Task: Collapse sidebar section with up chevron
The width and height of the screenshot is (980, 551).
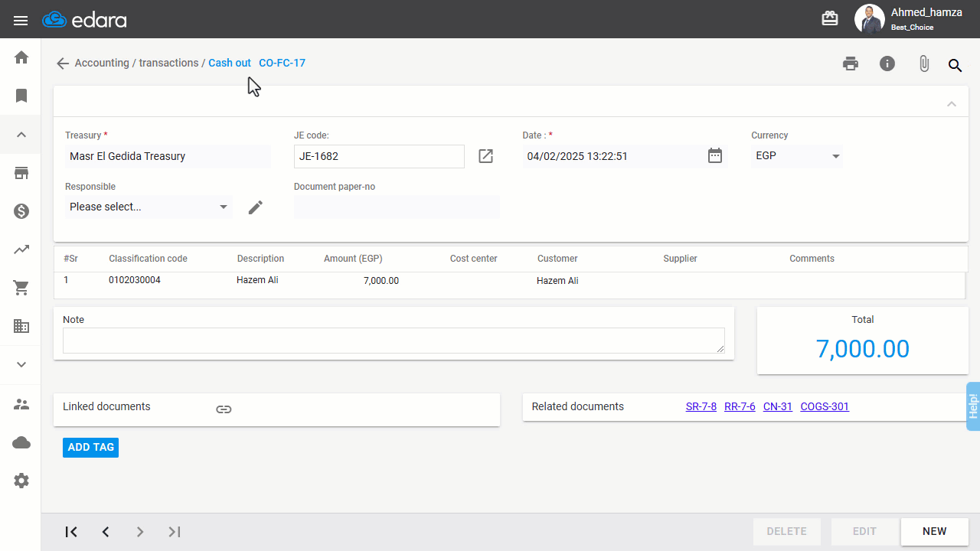Action: click(21, 135)
